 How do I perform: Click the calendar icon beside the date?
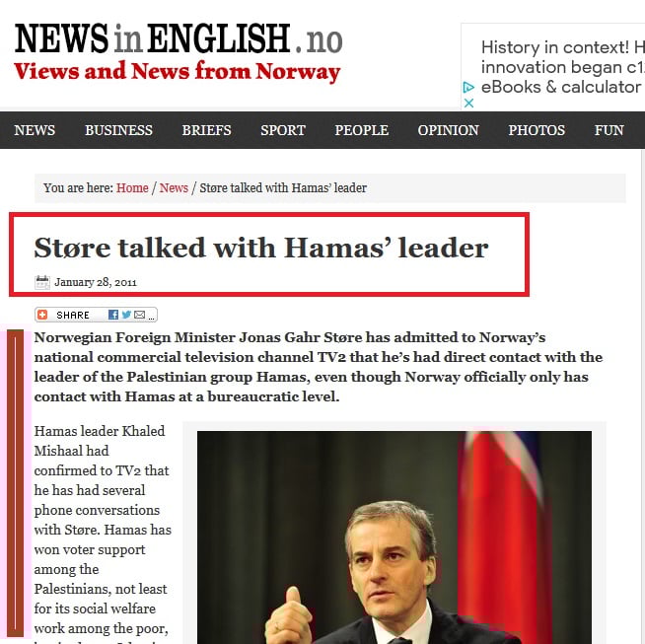pyautogui.click(x=42, y=282)
